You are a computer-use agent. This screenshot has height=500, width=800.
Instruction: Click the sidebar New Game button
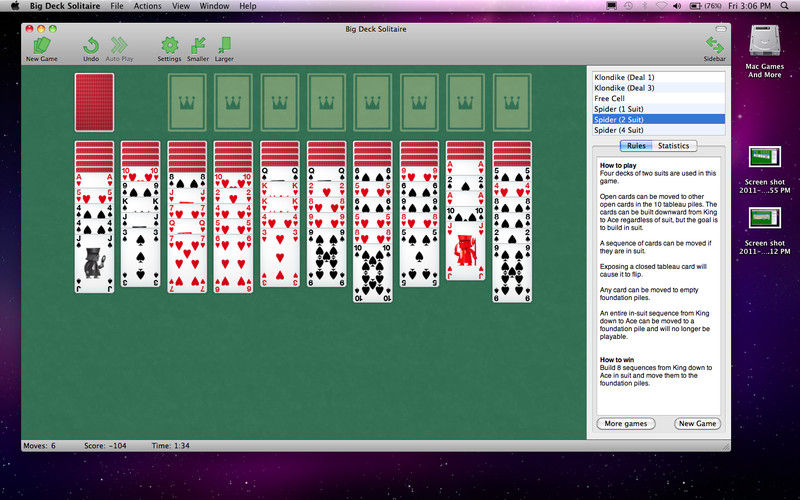click(x=697, y=423)
